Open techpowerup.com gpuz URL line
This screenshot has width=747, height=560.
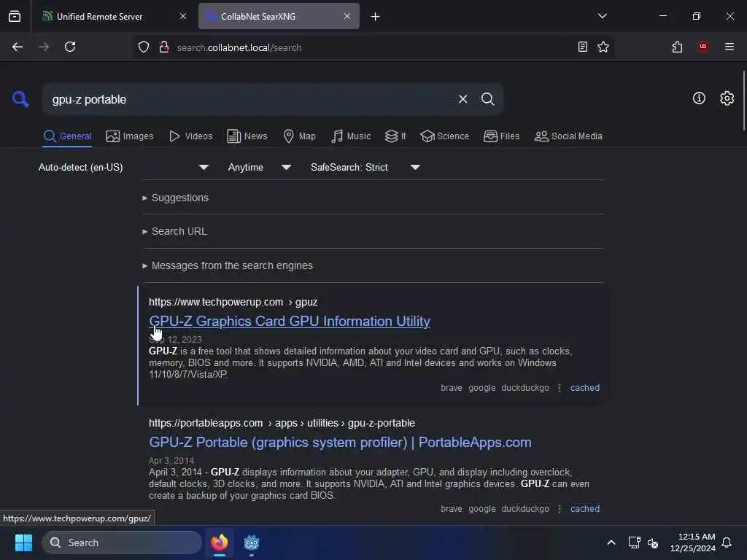(233, 303)
